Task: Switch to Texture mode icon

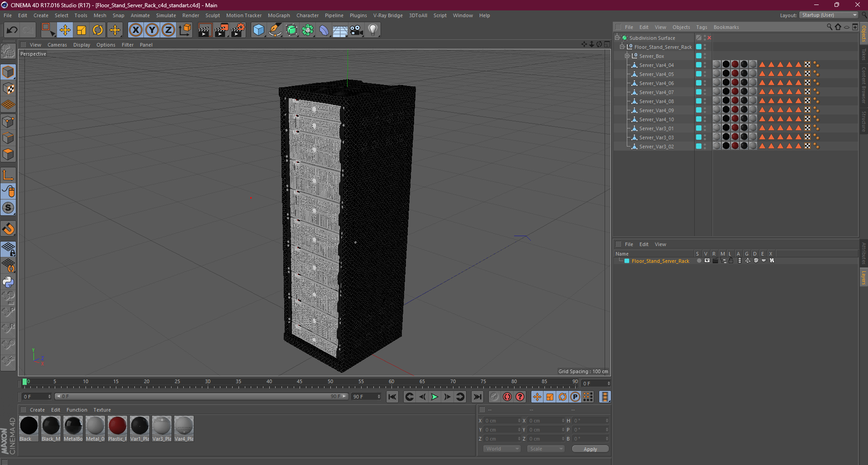Action: pyautogui.click(x=8, y=89)
